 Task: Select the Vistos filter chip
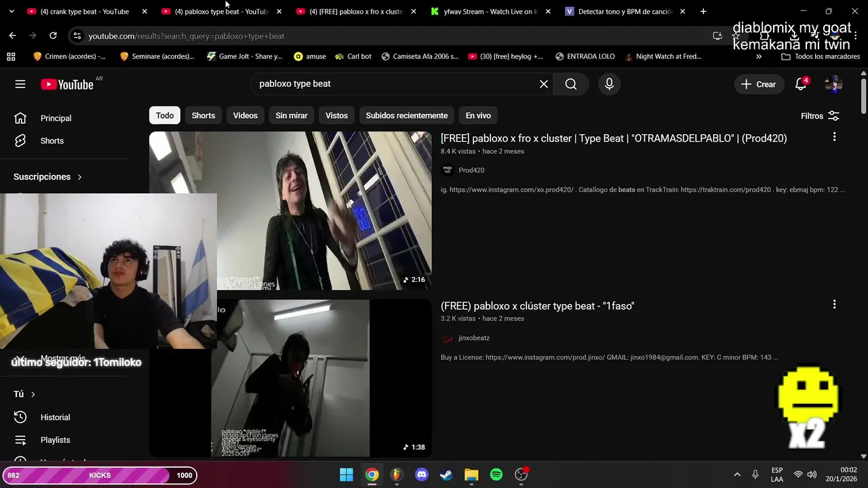pyautogui.click(x=336, y=116)
